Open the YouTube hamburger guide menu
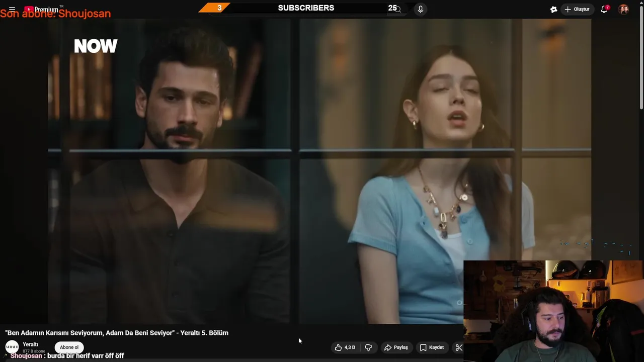Viewport: 644px width, 362px height. pyautogui.click(x=12, y=9)
